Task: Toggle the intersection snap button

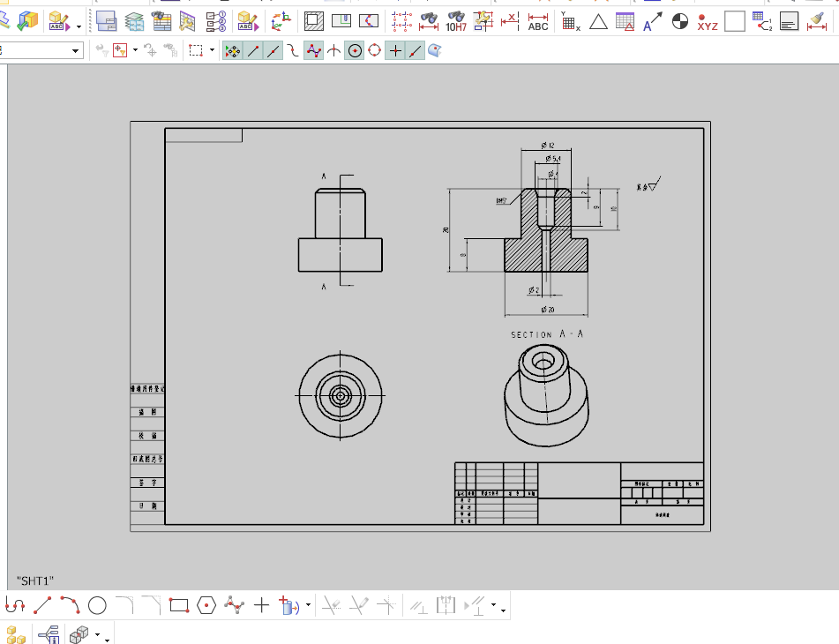Action: 333,51
